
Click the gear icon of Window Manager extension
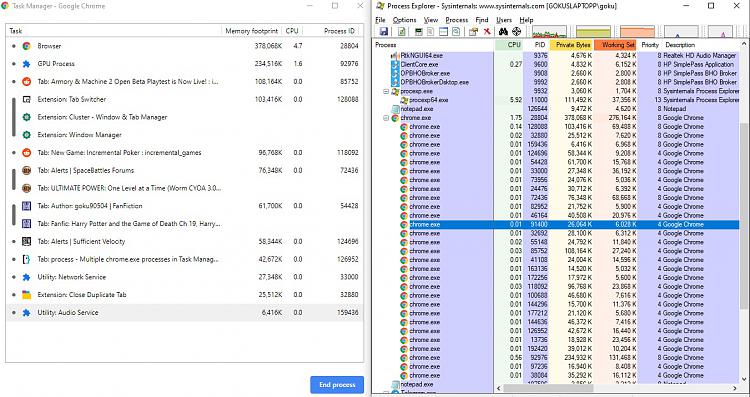pos(27,135)
